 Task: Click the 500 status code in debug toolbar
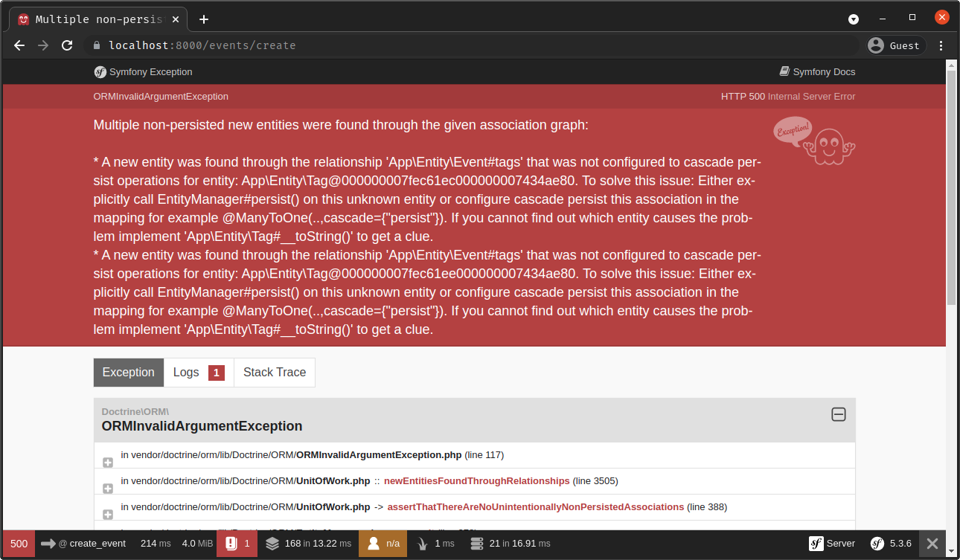click(x=19, y=544)
